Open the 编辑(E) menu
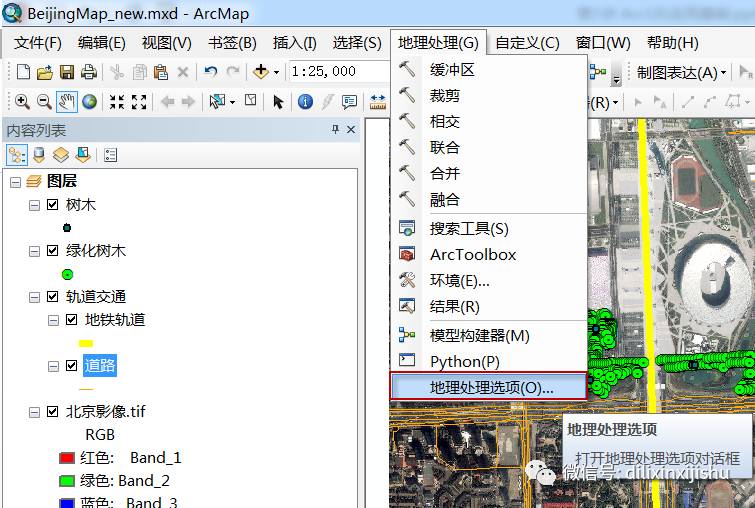This screenshot has height=508, width=755. (102, 43)
